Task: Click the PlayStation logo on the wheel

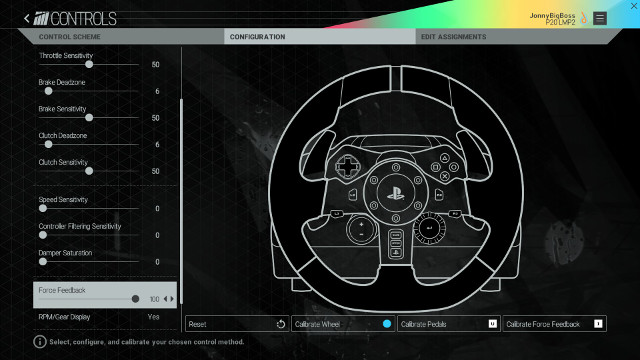Action: [396, 193]
